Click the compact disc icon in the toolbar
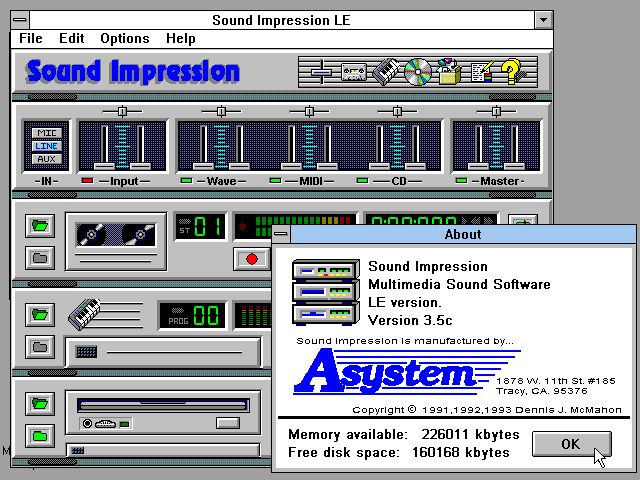 click(x=418, y=72)
